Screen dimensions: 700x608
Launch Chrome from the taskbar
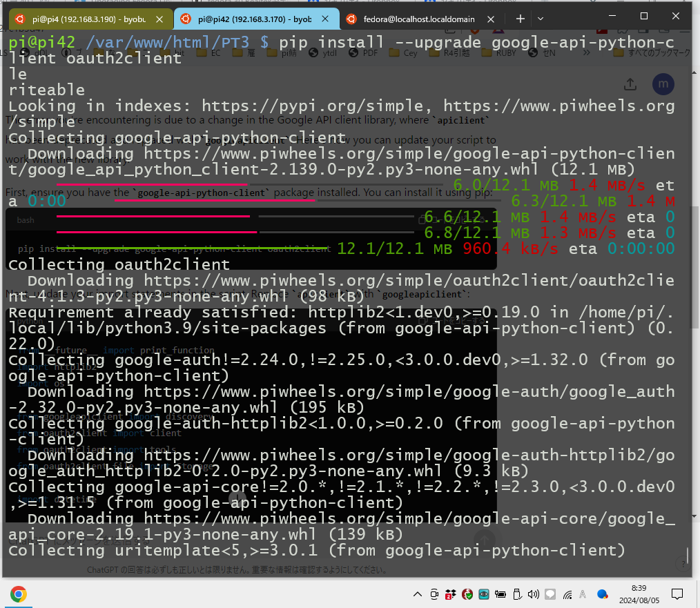(19, 594)
